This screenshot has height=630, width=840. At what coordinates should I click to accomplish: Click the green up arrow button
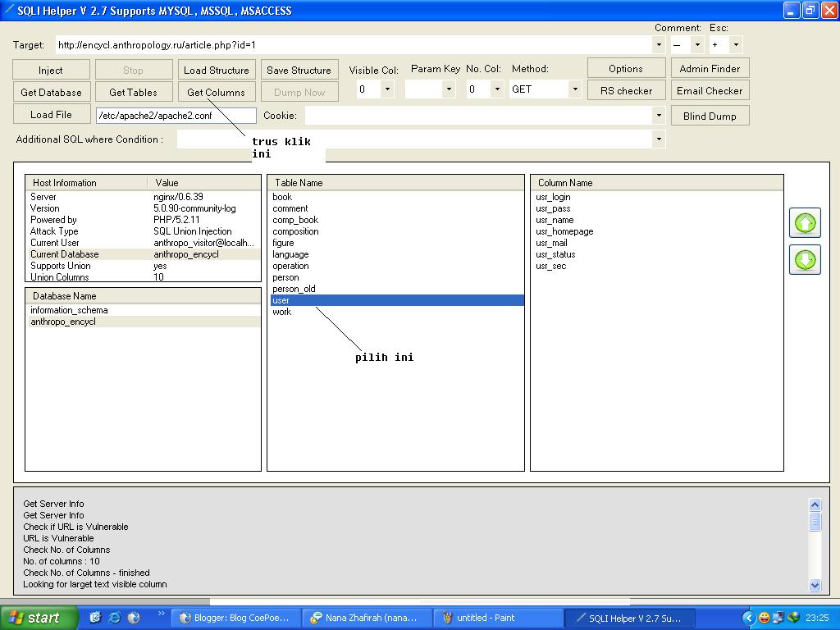pyautogui.click(x=805, y=222)
